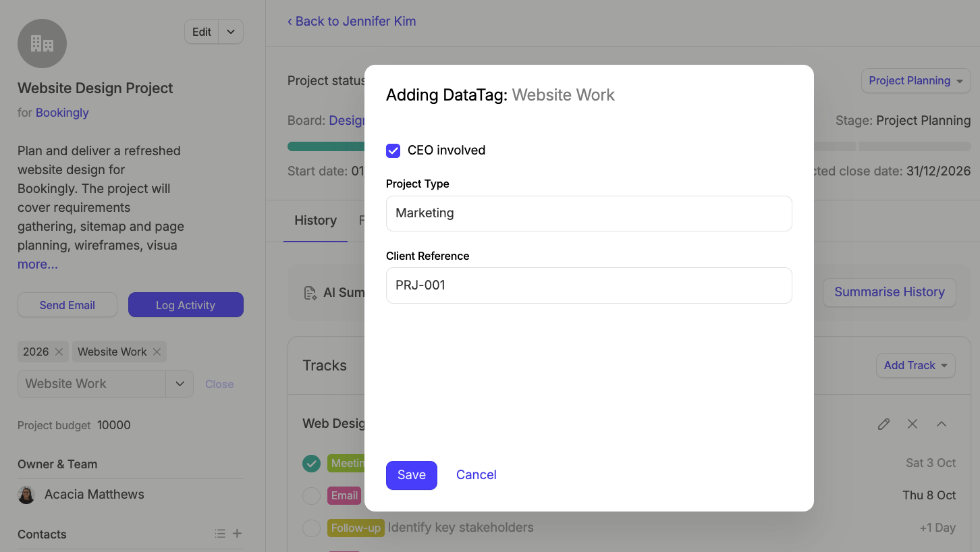The height and width of the screenshot is (552, 980).
Task: Focus the Project Type field
Action: [x=589, y=213]
